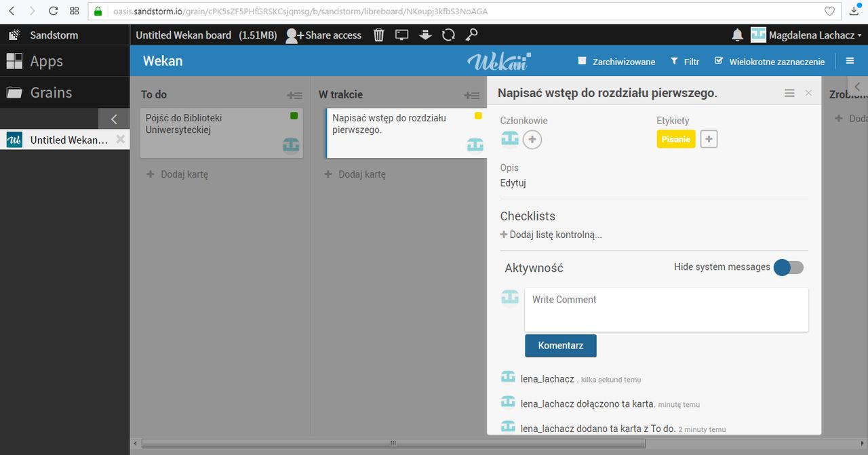The width and height of the screenshot is (868, 455).
Task: Open card detail actions menu
Action: click(789, 93)
